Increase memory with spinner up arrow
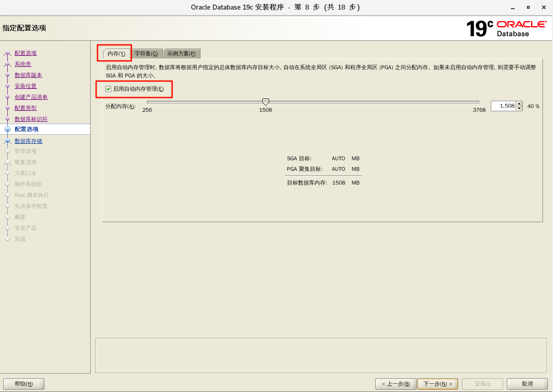Image resolution: width=553 pixels, height=392 pixels. pyautogui.click(x=519, y=103)
